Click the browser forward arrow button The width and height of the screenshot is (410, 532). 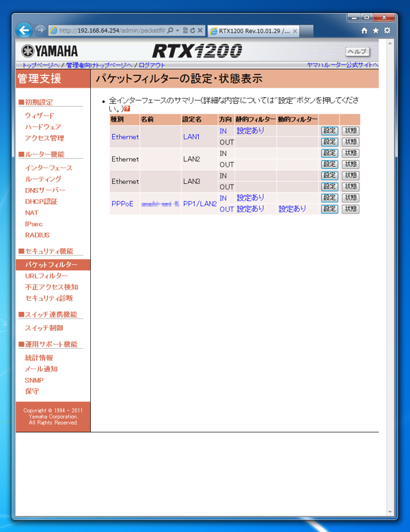click(40, 31)
